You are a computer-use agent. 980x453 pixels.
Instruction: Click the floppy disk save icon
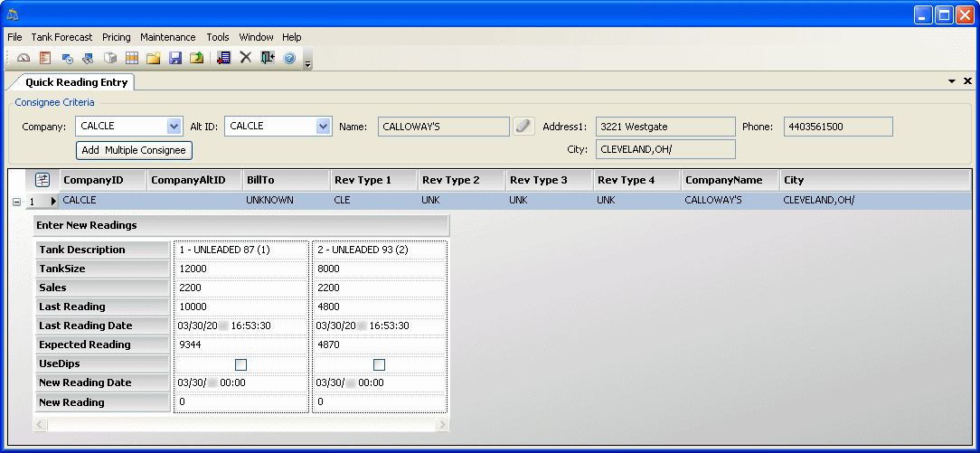(x=175, y=58)
